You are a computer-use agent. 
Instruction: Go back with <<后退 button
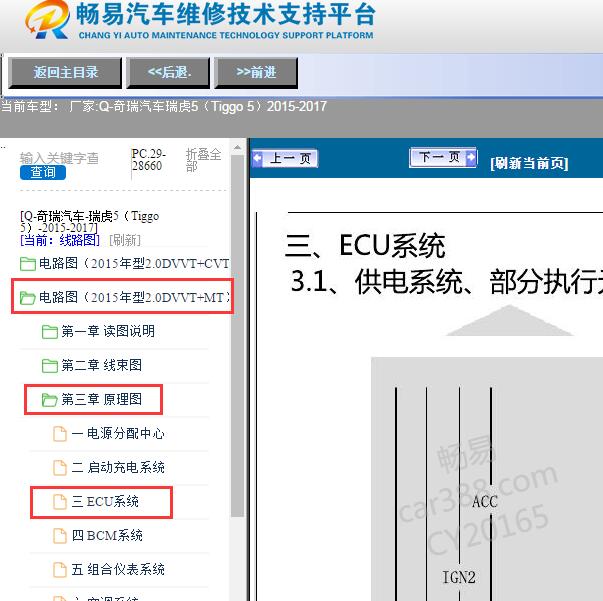(x=169, y=73)
